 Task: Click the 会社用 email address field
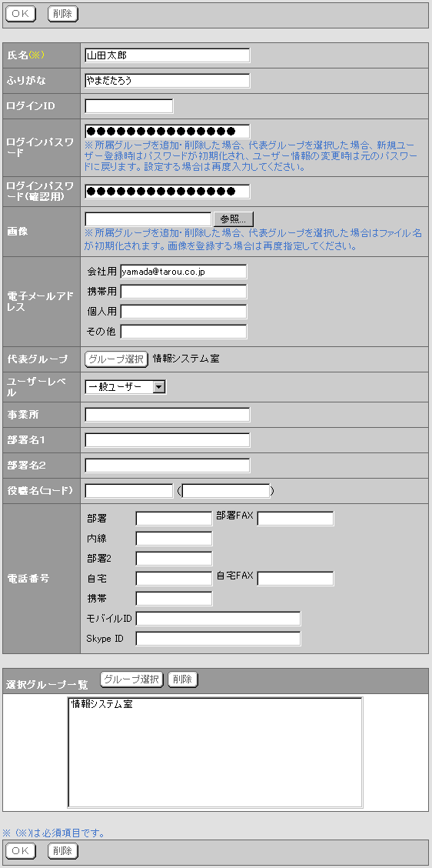tap(184, 272)
